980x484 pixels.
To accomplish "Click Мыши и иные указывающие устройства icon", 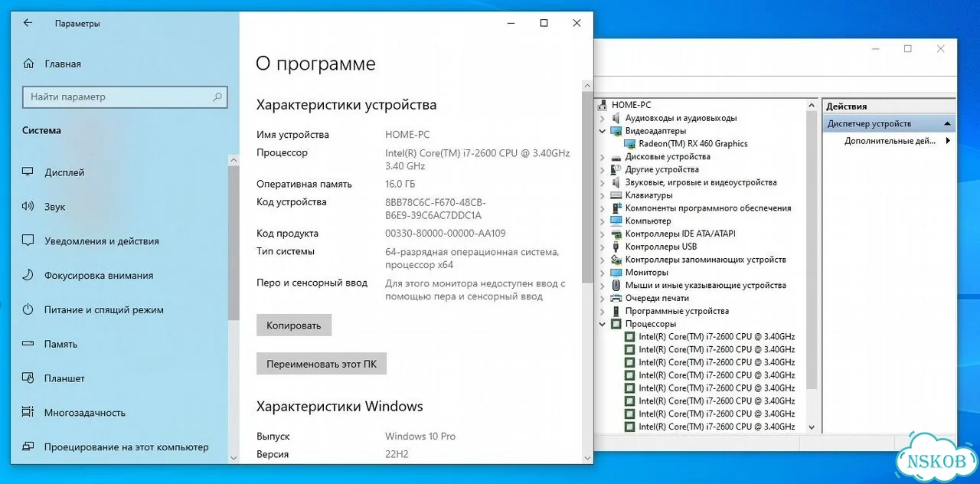I will 616,285.
